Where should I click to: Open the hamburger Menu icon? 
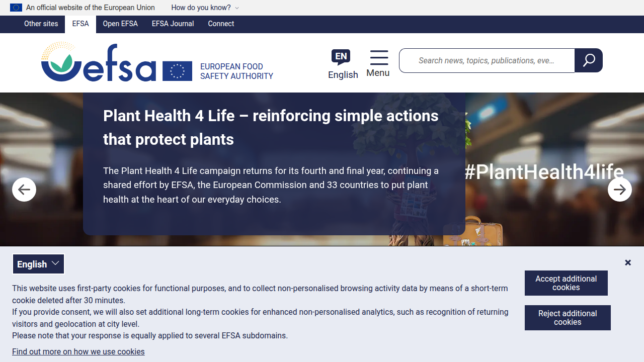click(379, 57)
